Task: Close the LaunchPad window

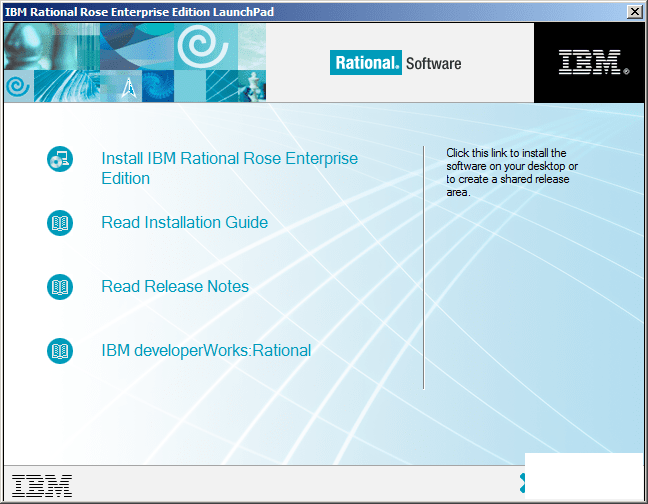Action: click(x=634, y=12)
